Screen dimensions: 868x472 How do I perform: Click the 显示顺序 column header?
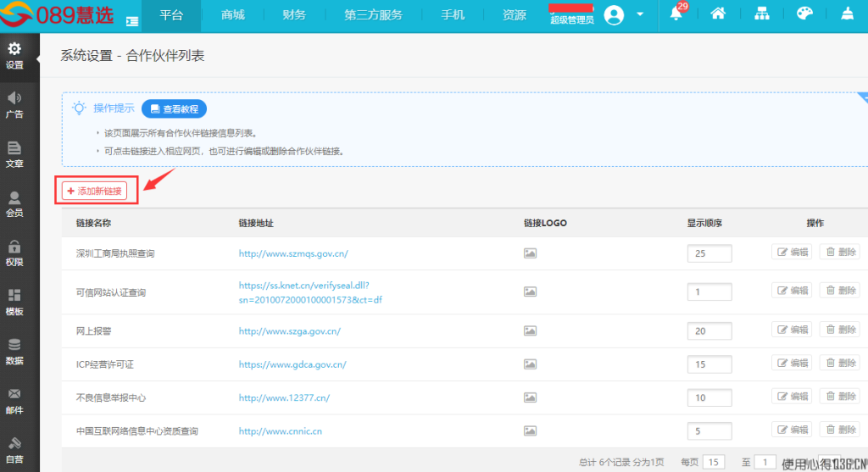[x=704, y=223]
